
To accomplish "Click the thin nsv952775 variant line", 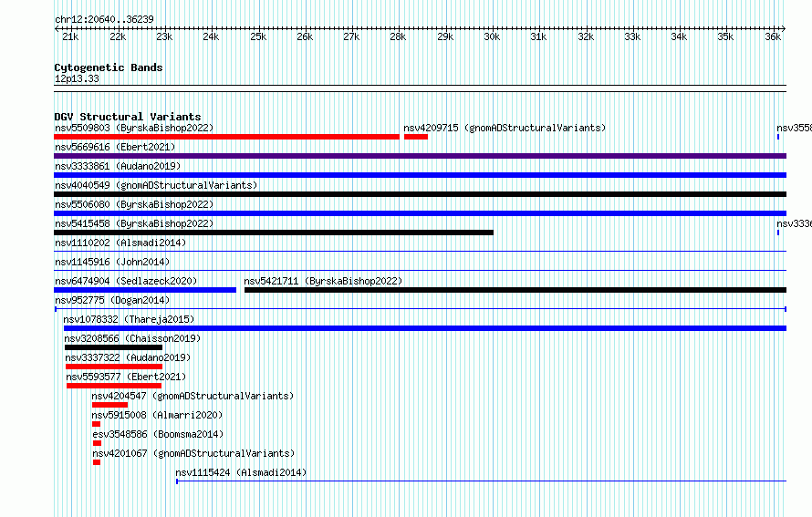I will point(421,309).
